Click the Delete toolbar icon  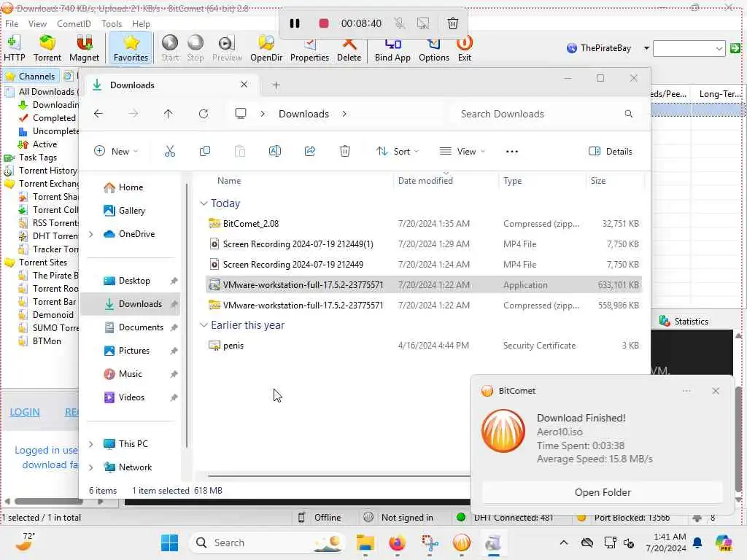point(349,49)
